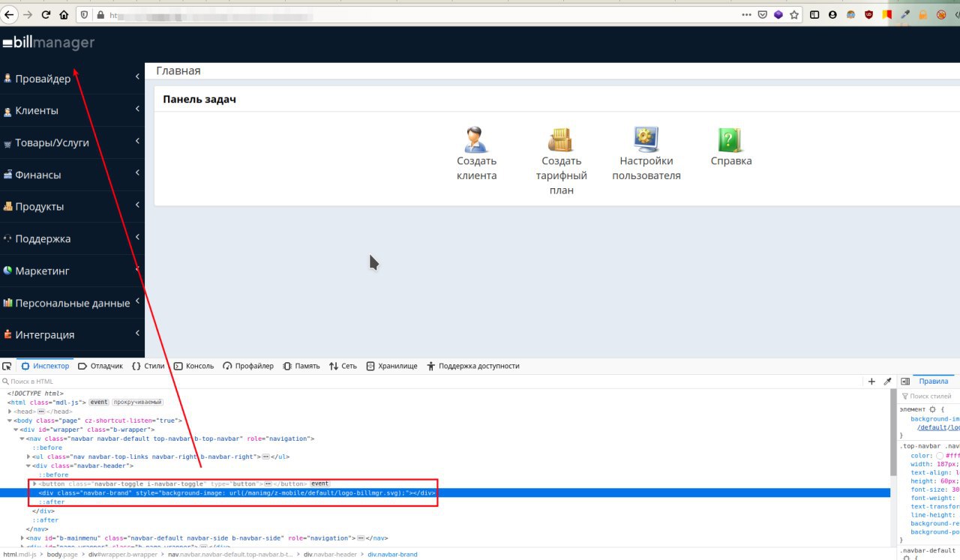The height and width of the screenshot is (560, 960).
Task: Click the Marketing pie chart icon
Action: 7,271
